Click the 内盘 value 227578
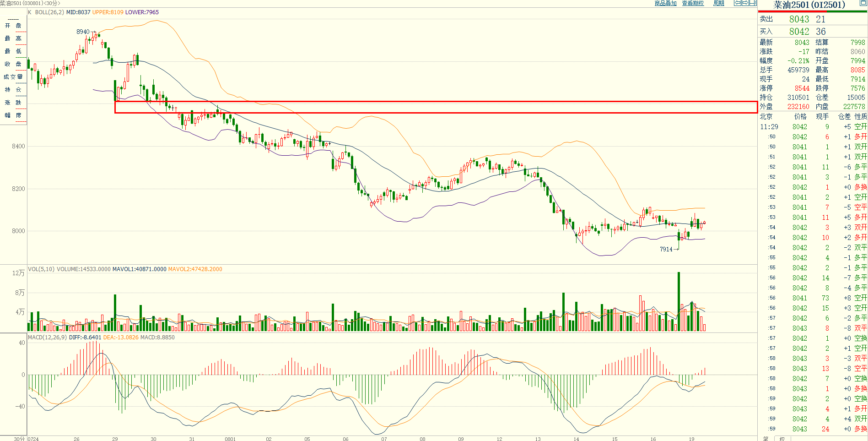Image resolution: width=868 pixels, height=441 pixels. click(855, 107)
